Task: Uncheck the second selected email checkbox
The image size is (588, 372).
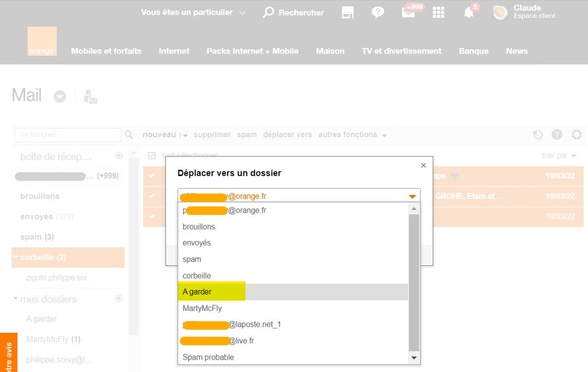Action: click(152, 196)
